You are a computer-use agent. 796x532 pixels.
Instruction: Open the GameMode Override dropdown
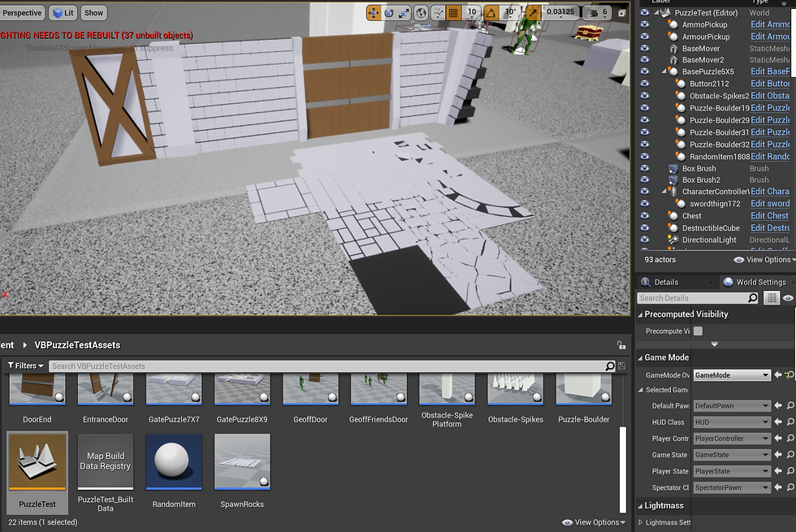(732, 375)
